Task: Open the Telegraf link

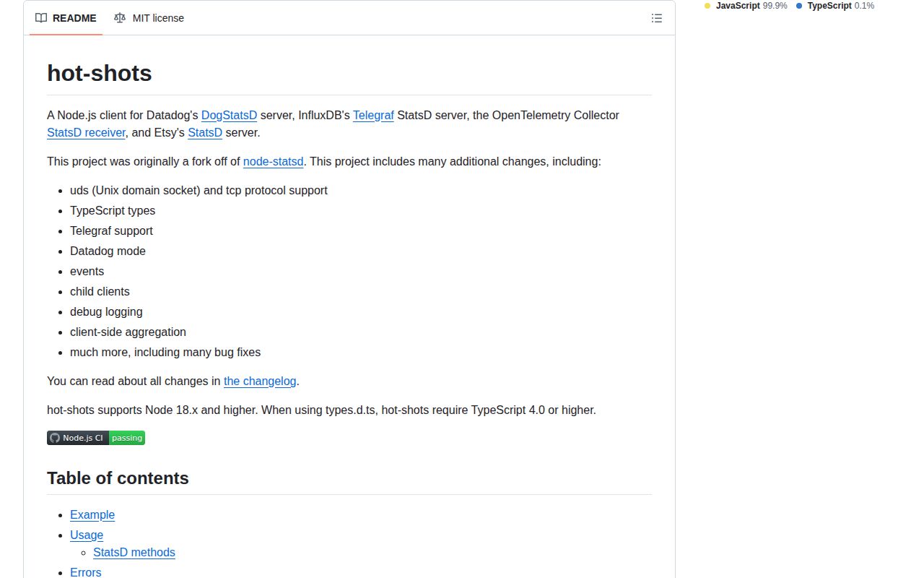Action: click(373, 115)
